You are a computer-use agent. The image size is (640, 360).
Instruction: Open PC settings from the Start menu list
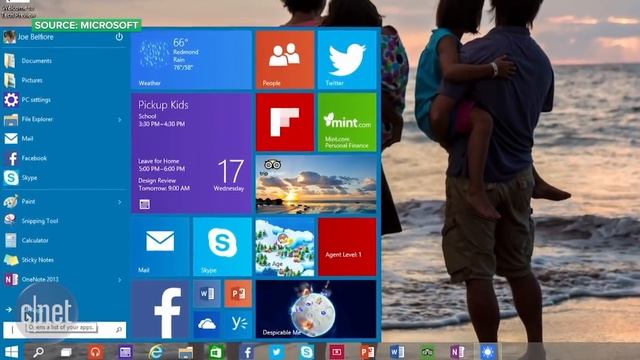pos(64,100)
